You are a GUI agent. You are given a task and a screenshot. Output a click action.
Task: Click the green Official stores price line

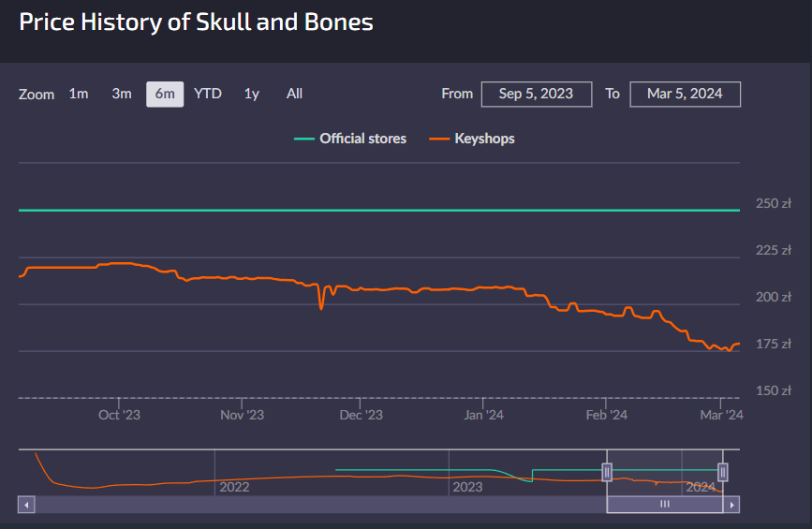click(x=375, y=210)
